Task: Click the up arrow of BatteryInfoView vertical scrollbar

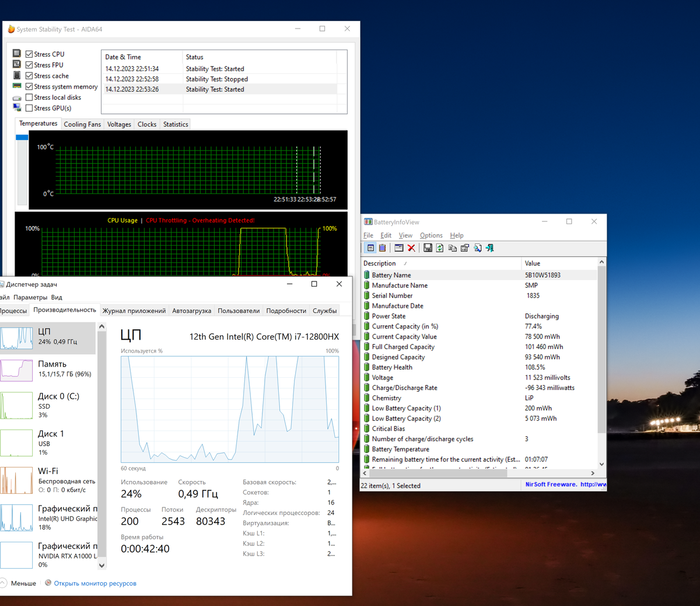Action: (x=601, y=263)
